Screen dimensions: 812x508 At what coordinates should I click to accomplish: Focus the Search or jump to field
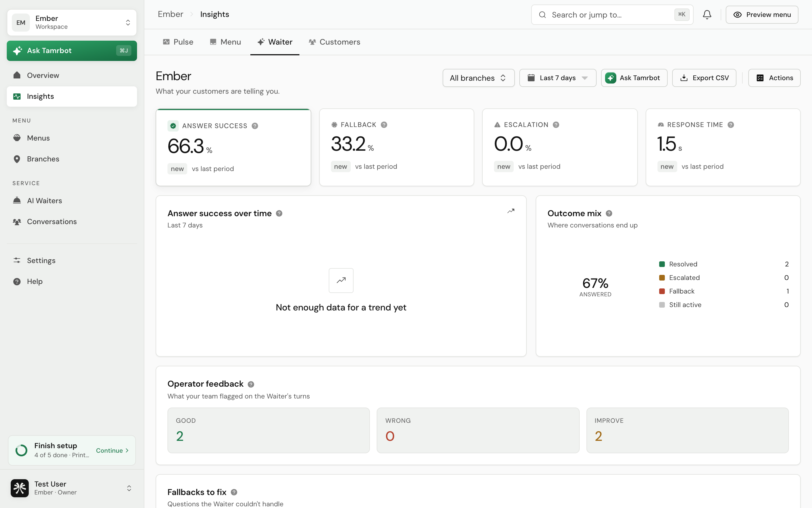[x=612, y=15]
